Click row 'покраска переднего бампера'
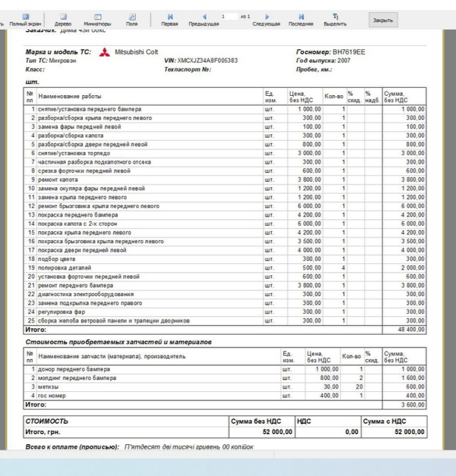The height and width of the screenshot is (476, 456). coord(225,215)
